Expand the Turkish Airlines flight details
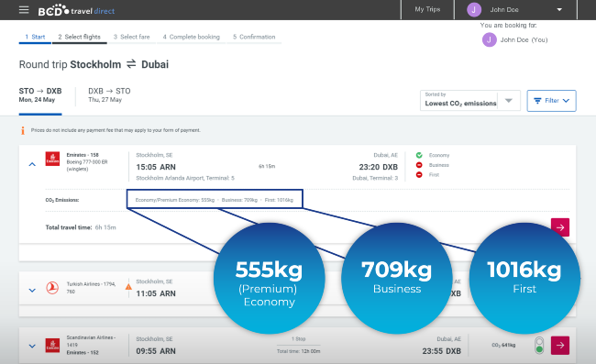 click(x=32, y=291)
